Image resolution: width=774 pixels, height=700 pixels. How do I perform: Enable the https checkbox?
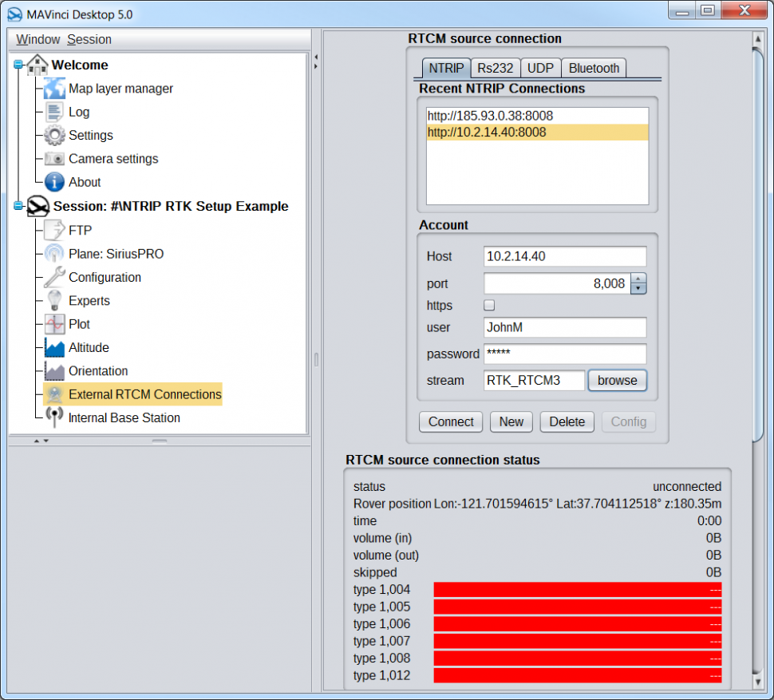pyautogui.click(x=489, y=305)
